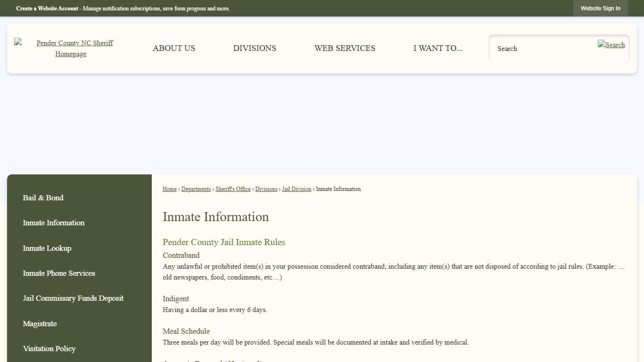Select Inmate Information in the sidebar
Image resolution: width=644 pixels, height=362 pixels.
click(53, 222)
